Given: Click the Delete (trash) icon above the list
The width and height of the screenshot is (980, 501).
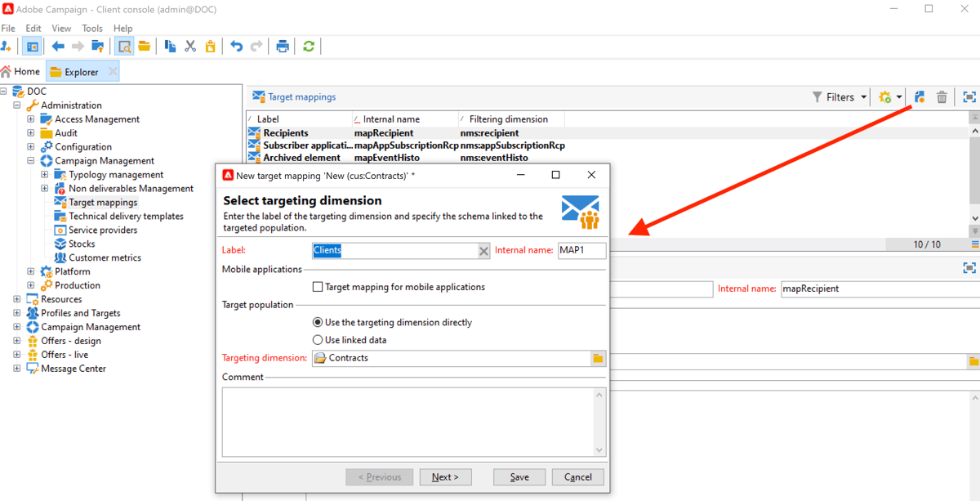Looking at the screenshot, I should pyautogui.click(x=942, y=96).
